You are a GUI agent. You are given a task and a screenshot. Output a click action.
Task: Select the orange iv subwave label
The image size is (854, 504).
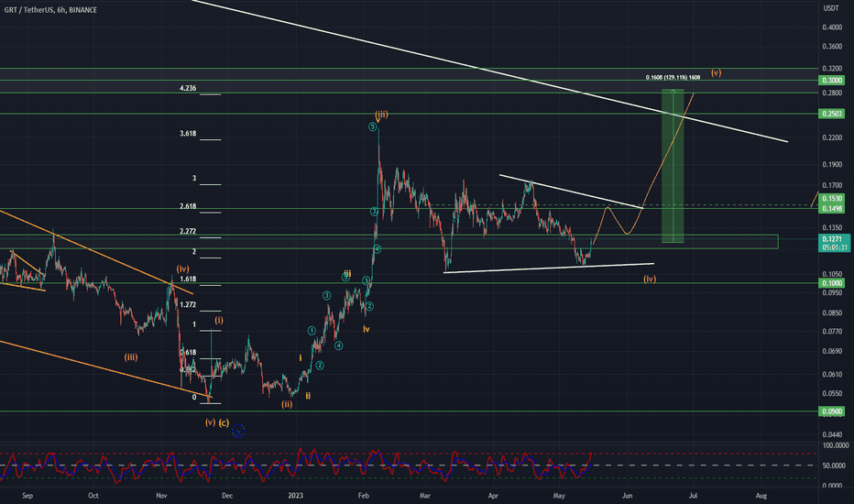pyautogui.click(x=367, y=329)
